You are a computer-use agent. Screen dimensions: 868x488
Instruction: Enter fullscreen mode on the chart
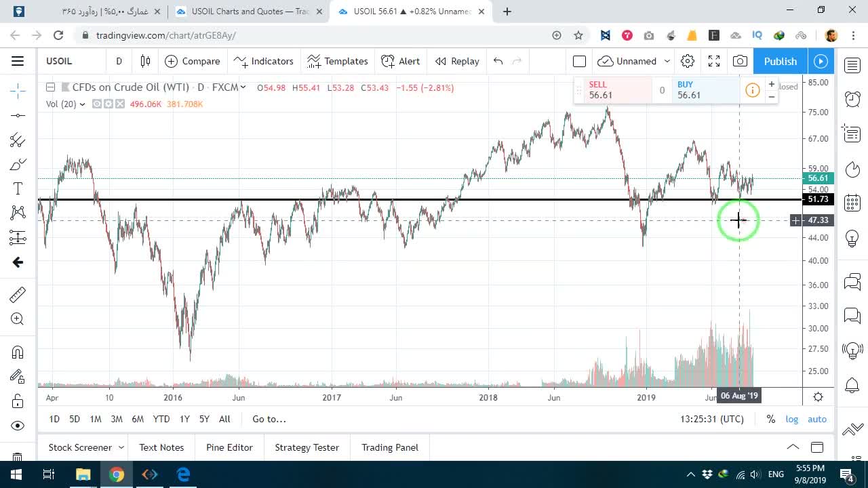(x=714, y=61)
